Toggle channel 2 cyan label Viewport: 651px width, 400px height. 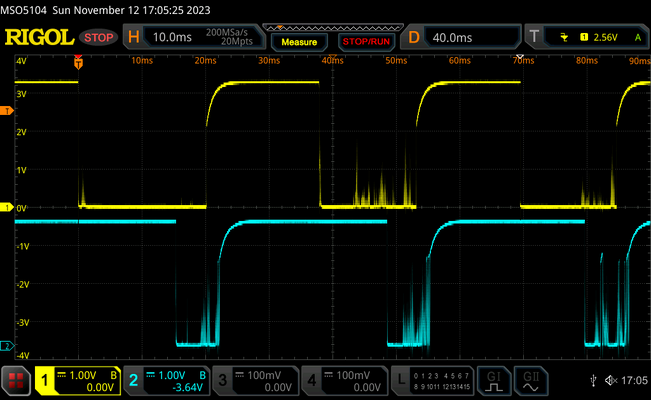click(134, 380)
